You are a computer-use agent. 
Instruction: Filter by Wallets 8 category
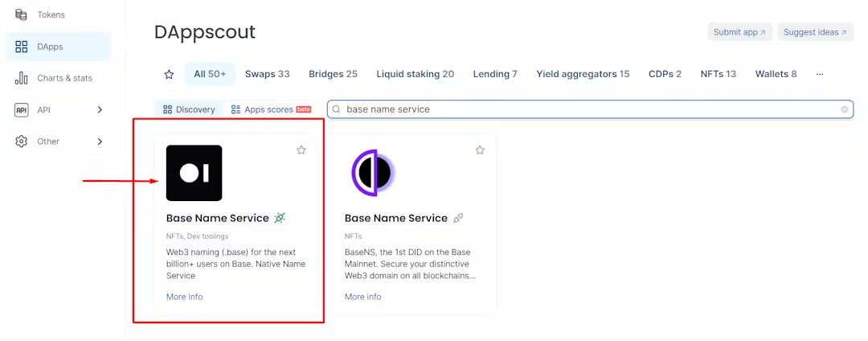776,74
